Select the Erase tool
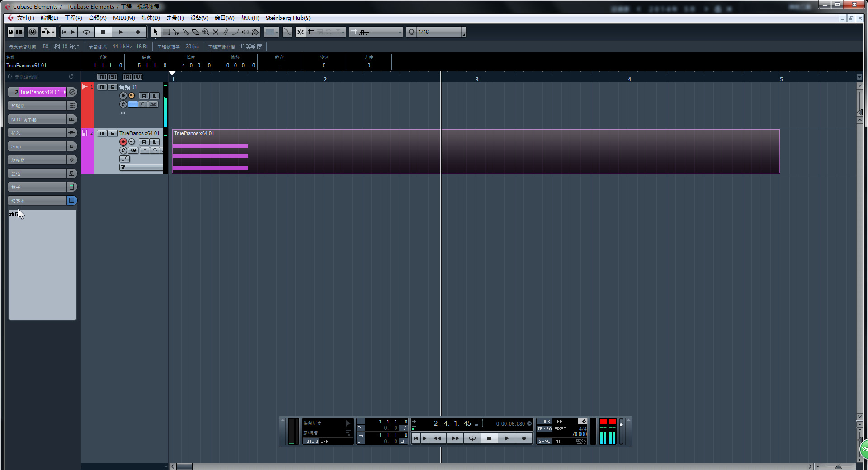 click(196, 32)
